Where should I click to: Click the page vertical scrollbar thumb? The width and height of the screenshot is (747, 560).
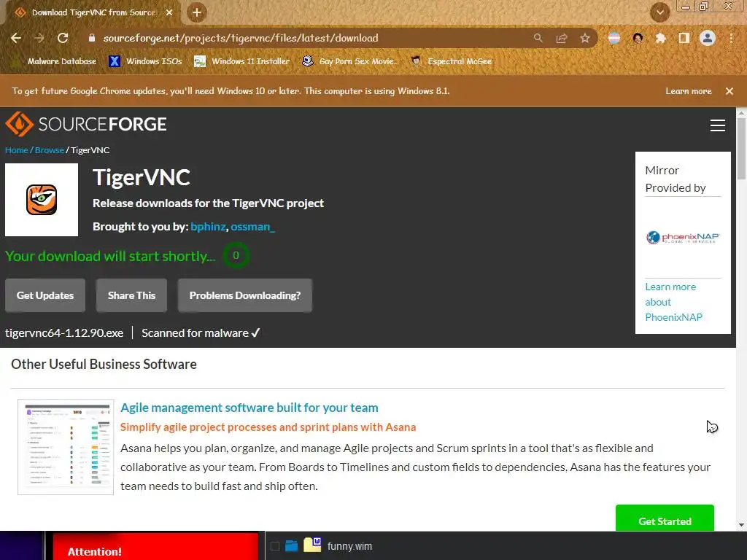coord(741,149)
